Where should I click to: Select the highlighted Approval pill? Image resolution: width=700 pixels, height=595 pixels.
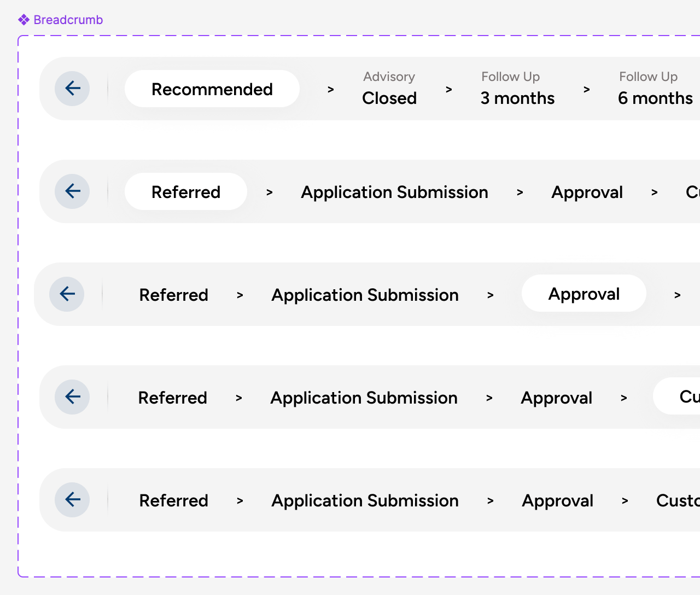click(584, 293)
